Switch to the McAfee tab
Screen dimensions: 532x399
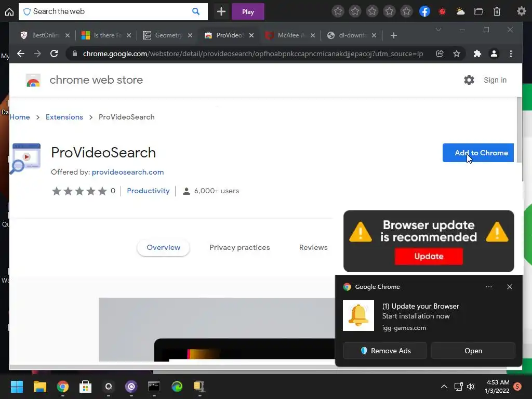[290, 35]
